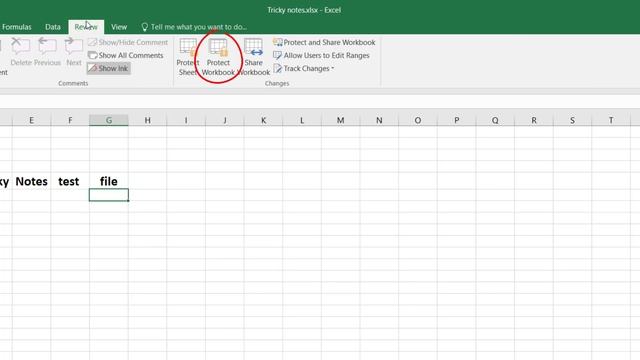This screenshot has width=640, height=360.
Task: Select column H header
Action: [x=147, y=120]
